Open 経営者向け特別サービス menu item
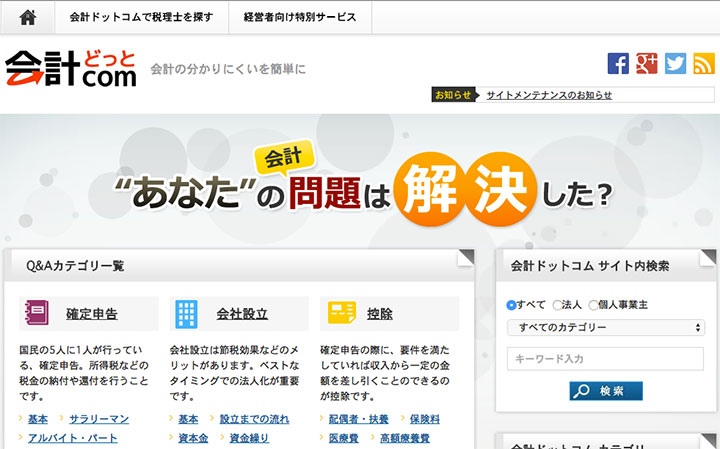 pos(300,17)
